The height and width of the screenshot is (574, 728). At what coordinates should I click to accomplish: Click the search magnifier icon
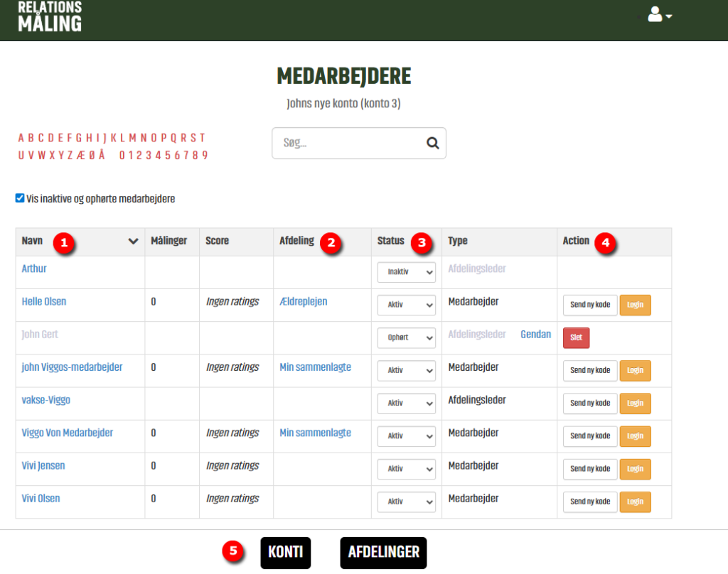[x=432, y=143]
